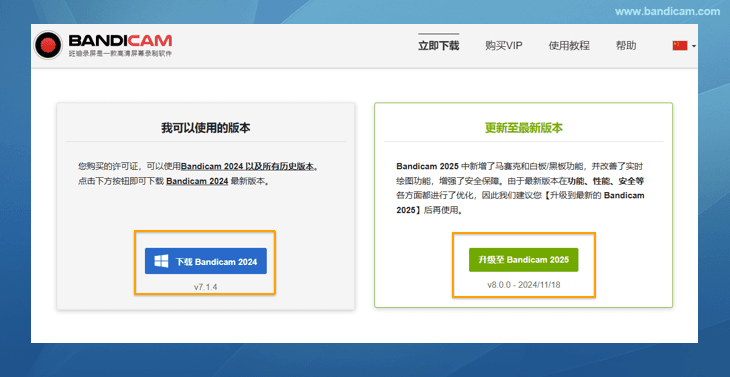Click the BANDICAM wordmark in the header
730x377 pixels.
[x=120, y=40]
